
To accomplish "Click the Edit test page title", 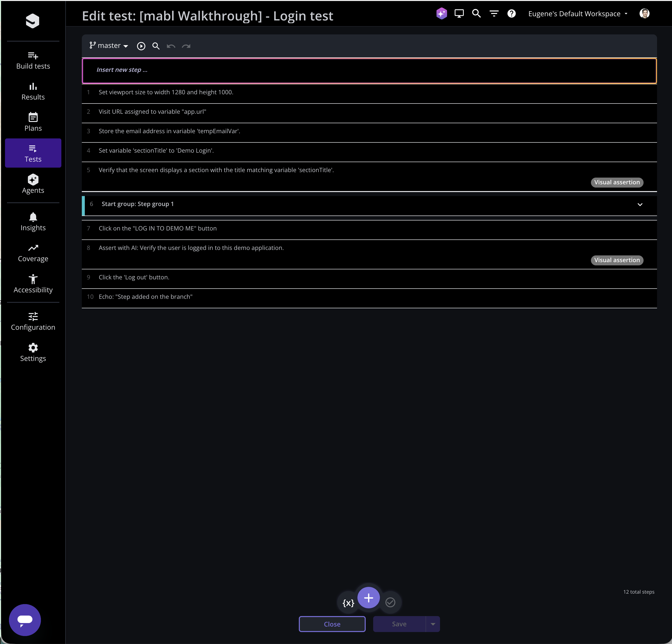I will pos(208,16).
